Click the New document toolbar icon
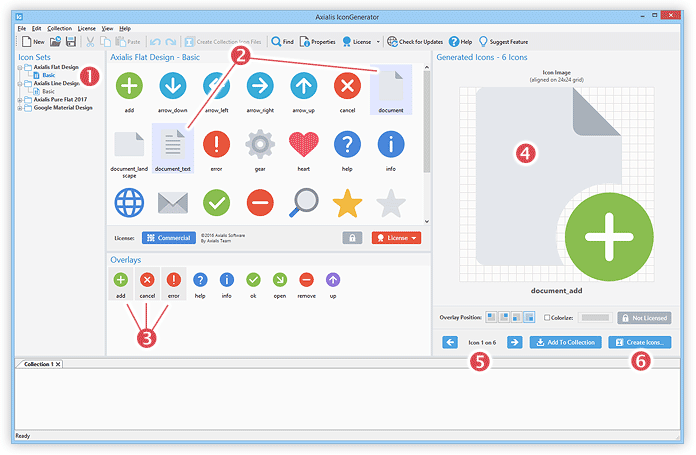Viewport: 696px width, 455px height. [x=27, y=42]
